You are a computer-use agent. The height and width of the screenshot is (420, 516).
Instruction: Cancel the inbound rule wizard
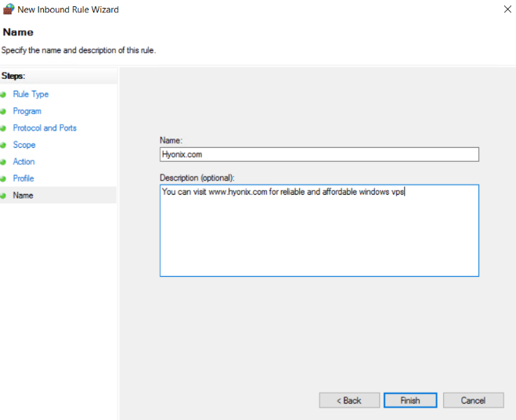pyautogui.click(x=473, y=400)
